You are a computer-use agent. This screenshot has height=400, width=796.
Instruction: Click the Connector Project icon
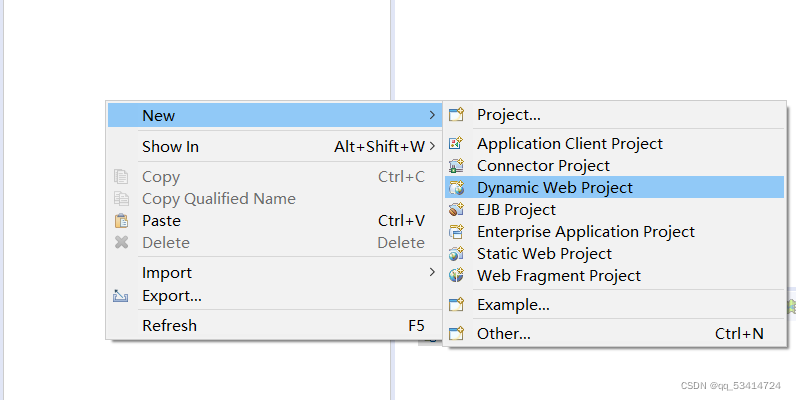(x=456, y=165)
